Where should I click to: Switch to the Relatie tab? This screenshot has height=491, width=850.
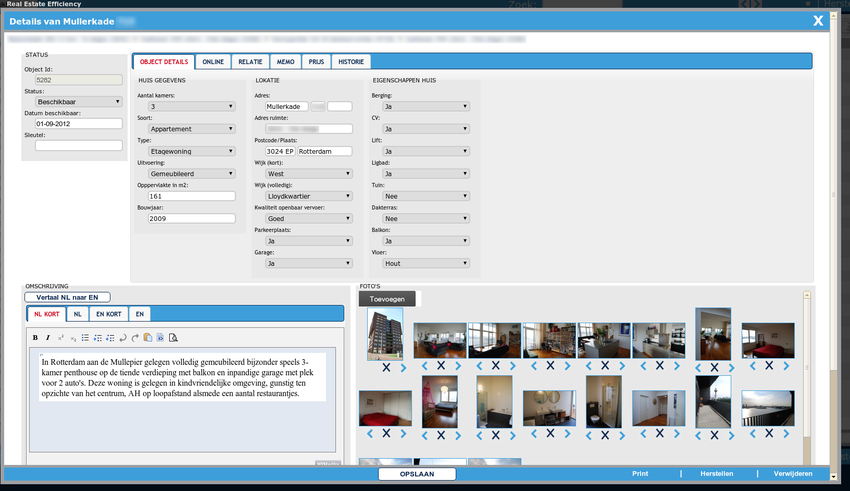250,62
